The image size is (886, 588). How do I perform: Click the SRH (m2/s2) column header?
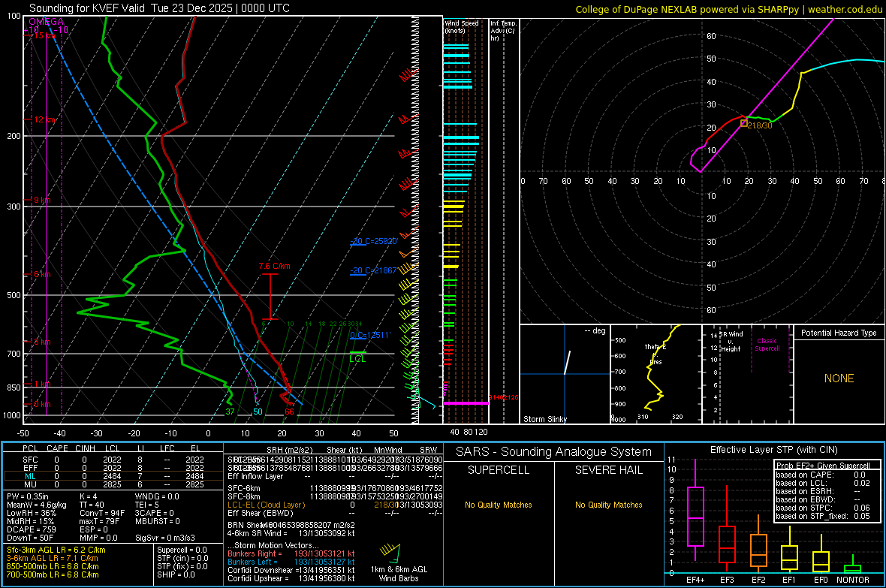pyautogui.click(x=290, y=450)
